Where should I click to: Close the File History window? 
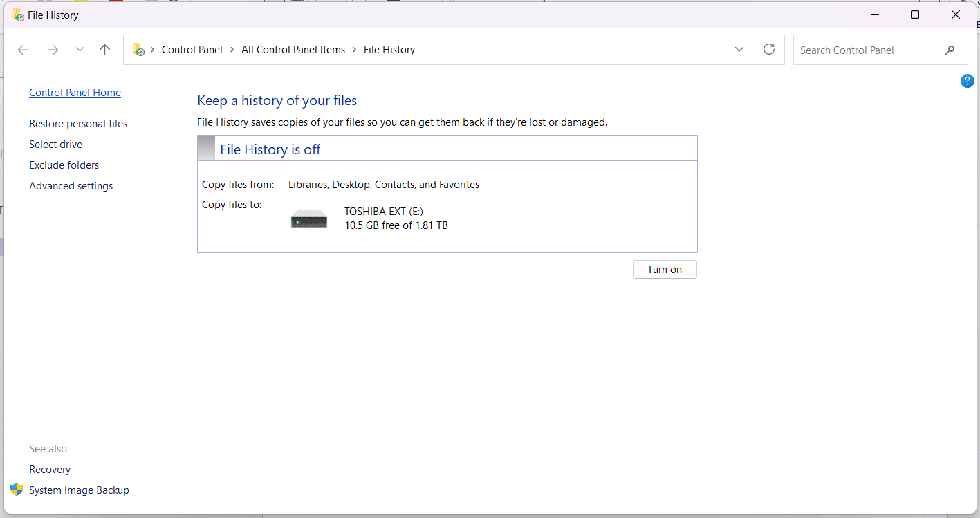pyautogui.click(x=956, y=15)
